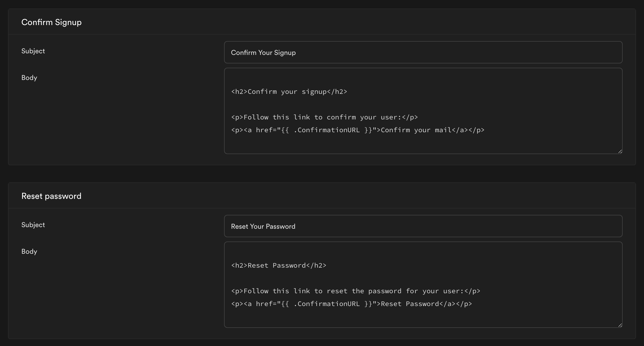Click the Body label under Reset password
Screen dimensions: 644x346
pyautogui.click(x=29, y=251)
